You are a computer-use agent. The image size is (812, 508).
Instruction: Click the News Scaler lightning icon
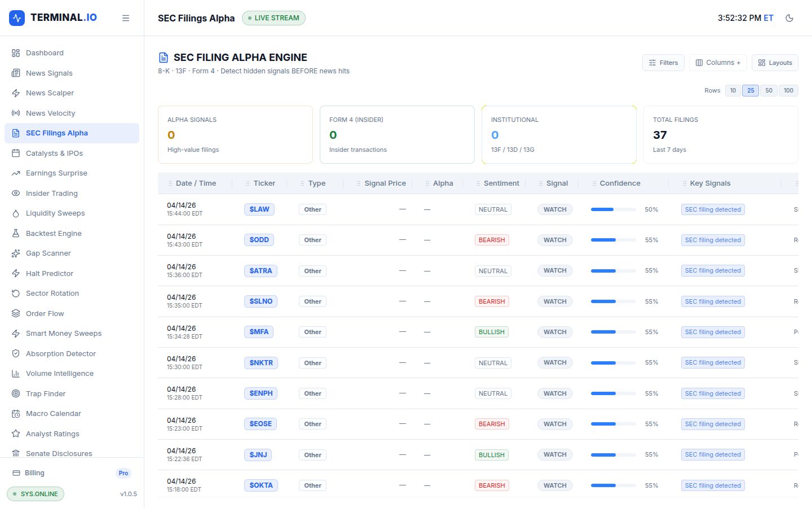(x=16, y=93)
